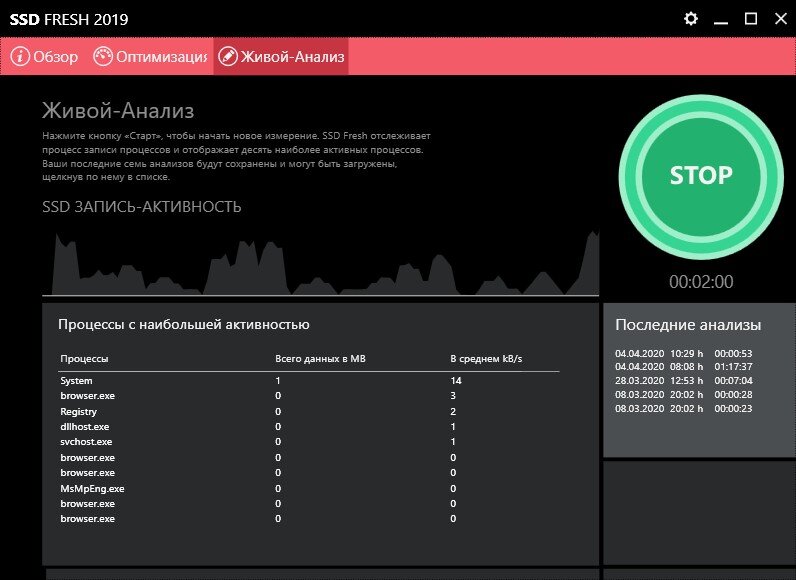Viewport: 796px width, 580px height.
Task: Click the Процессы column header
Action: [x=84, y=359]
